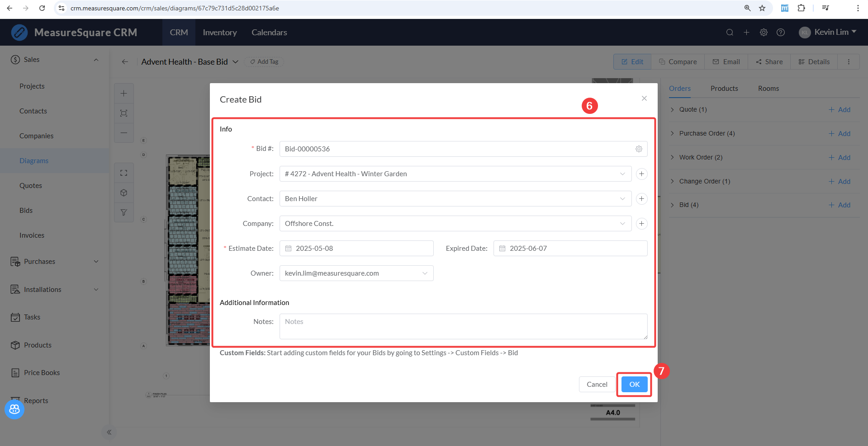
Task: Expand the Change Order (1) section
Action: (x=672, y=181)
